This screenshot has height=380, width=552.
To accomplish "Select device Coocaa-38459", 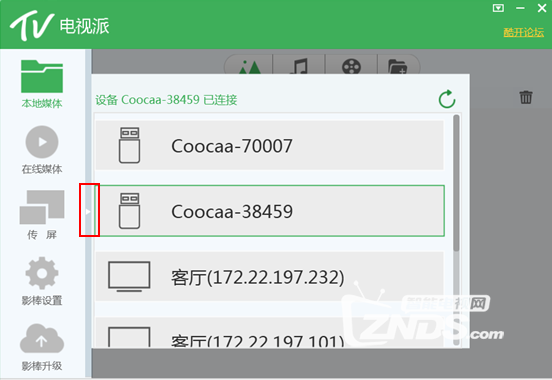I will coord(270,211).
